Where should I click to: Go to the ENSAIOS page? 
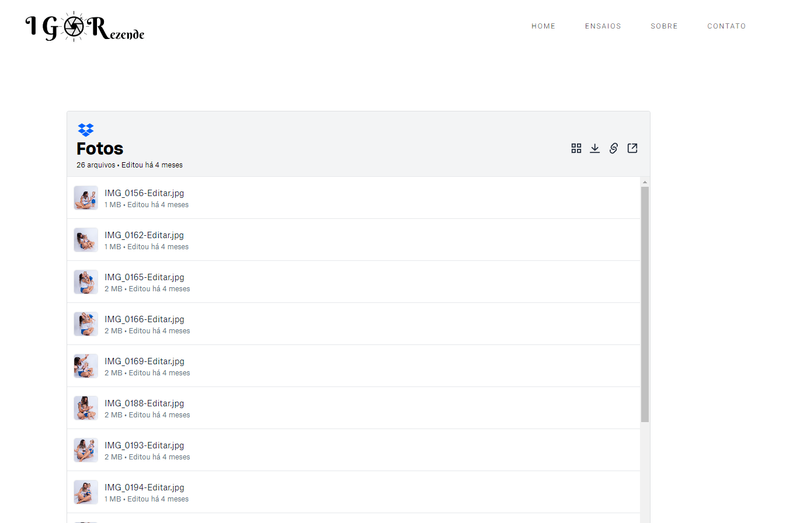(x=603, y=26)
